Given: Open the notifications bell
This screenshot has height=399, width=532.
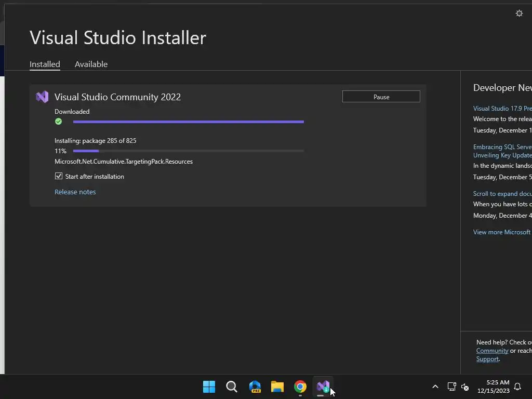Looking at the screenshot, I should (517, 387).
